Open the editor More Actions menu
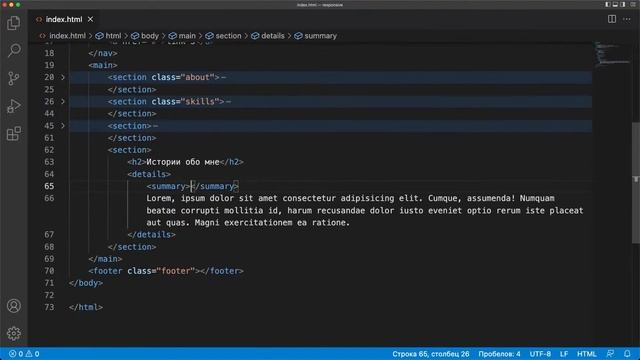This screenshot has width=640, height=360. [x=627, y=19]
